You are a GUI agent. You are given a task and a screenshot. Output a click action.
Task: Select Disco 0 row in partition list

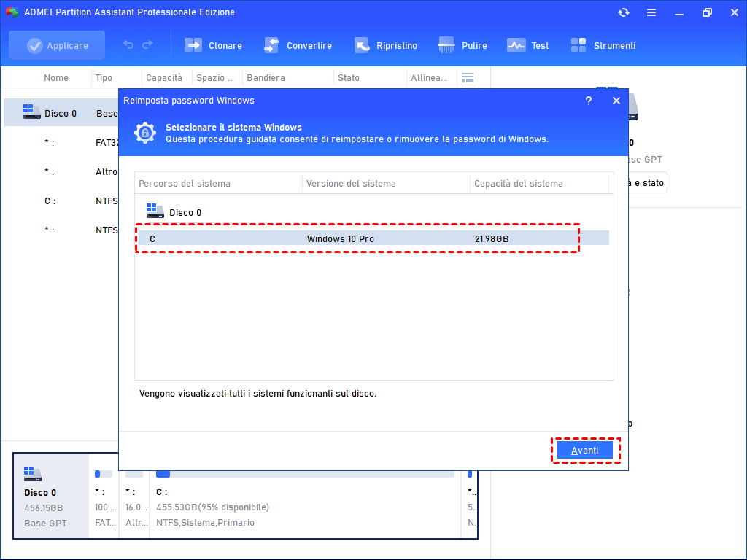(x=61, y=113)
